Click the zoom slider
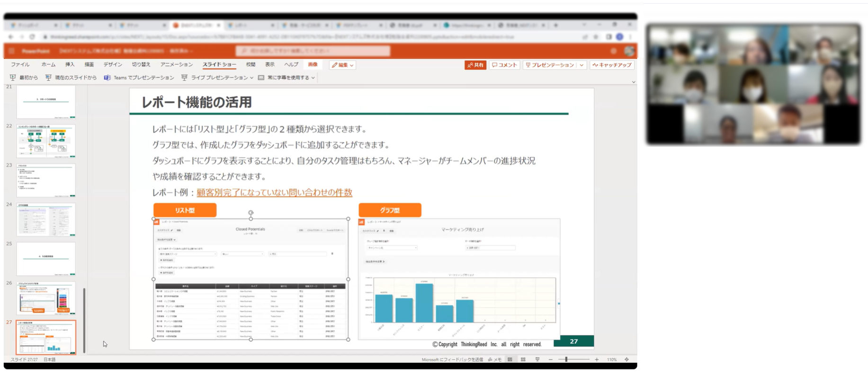The image size is (868, 378). [573, 360]
